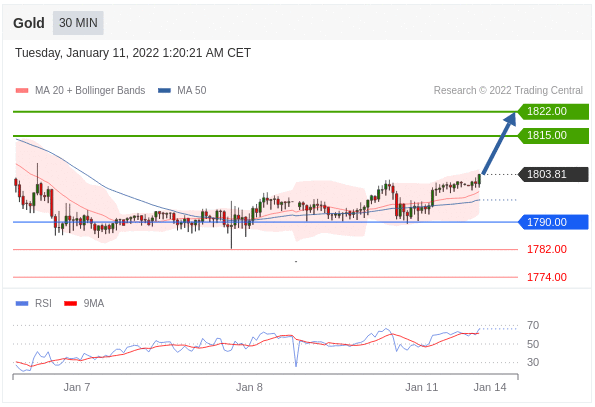Viewport: 595px width, 407px height.
Task: Click the chart timestamp text
Action: click(x=133, y=53)
